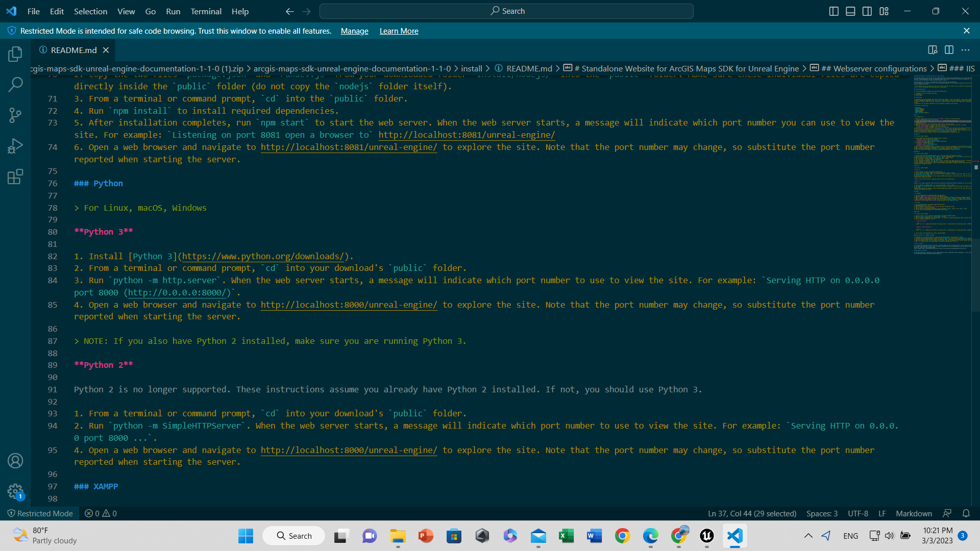The image size is (980, 551).
Task: Select the README.md editor tab
Action: tap(73, 50)
